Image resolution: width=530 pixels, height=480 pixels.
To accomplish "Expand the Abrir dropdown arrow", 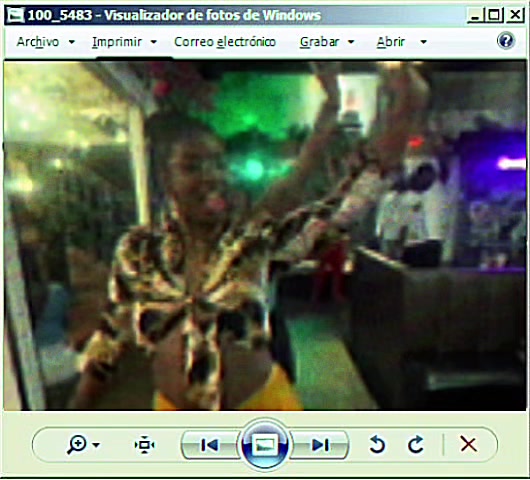I will (424, 42).
